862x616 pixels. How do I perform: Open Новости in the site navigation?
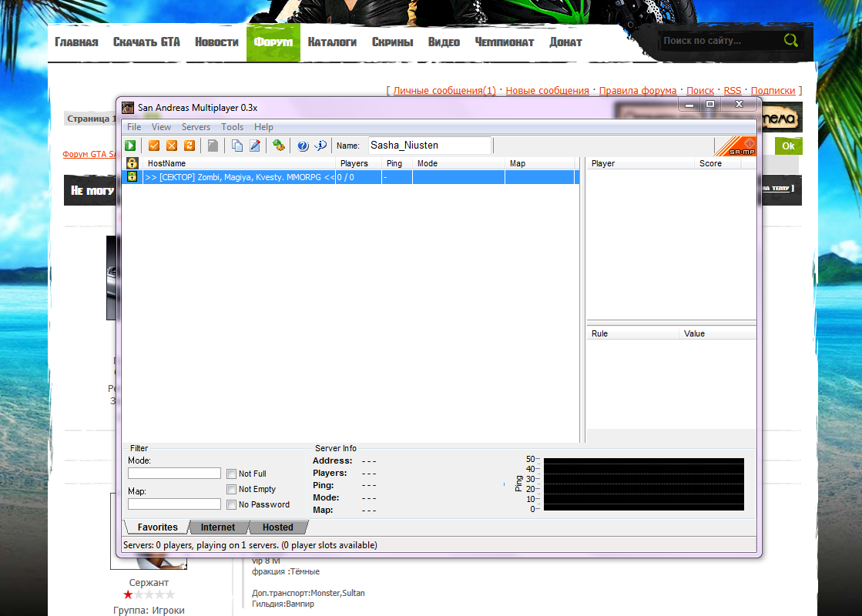(x=216, y=42)
